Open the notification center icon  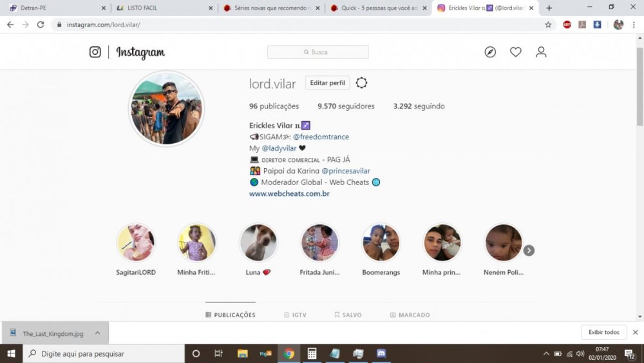pyautogui.click(x=630, y=353)
